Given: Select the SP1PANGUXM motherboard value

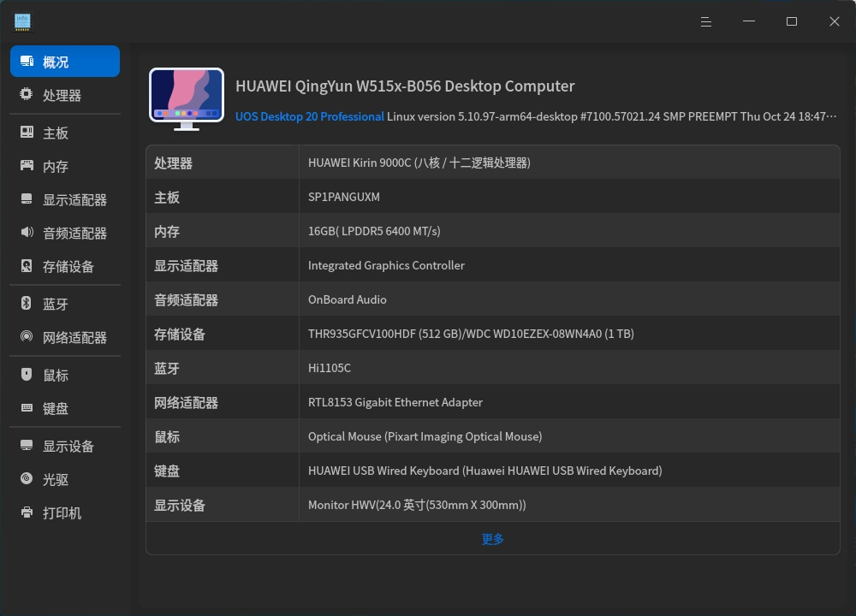Looking at the screenshot, I should [344, 197].
